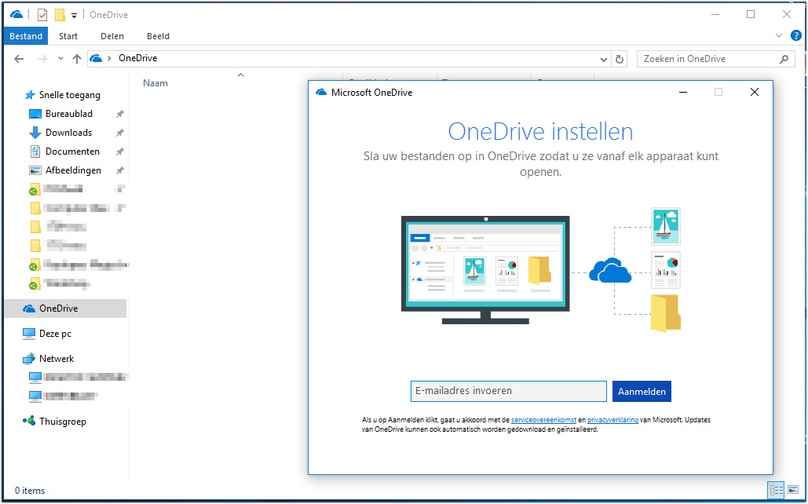This screenshot has width=808, height=504.
Task: Open the privacyverklaring link
Action: 613,420
